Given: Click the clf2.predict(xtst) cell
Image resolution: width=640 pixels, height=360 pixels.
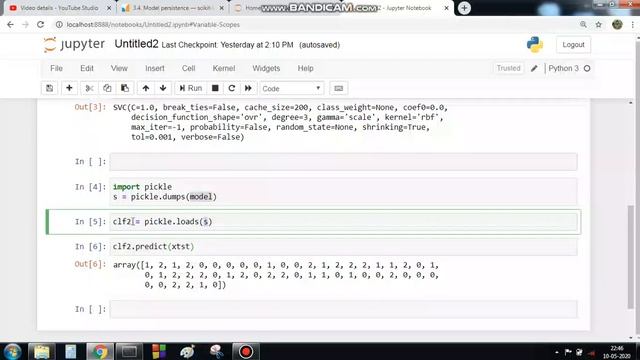Looking at the screenshot, I should tap(343, 247).
